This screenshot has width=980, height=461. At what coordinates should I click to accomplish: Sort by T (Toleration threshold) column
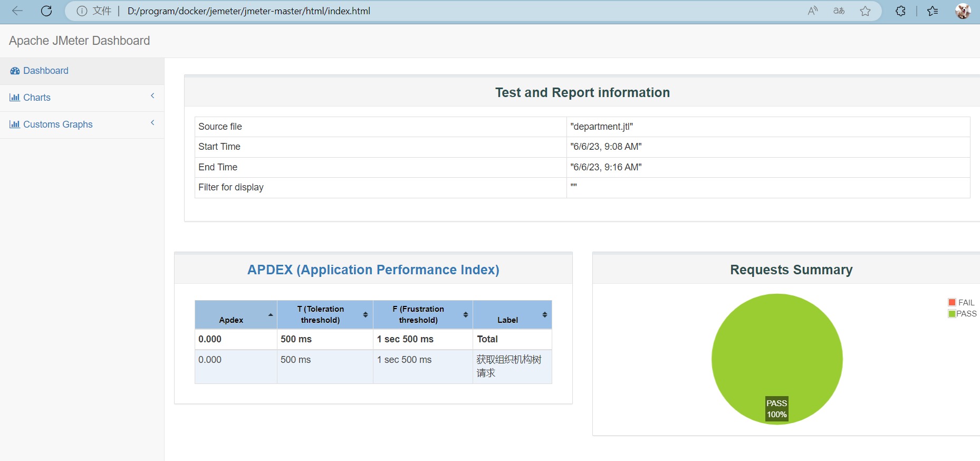pyautogui.click(x=325, y=315)
